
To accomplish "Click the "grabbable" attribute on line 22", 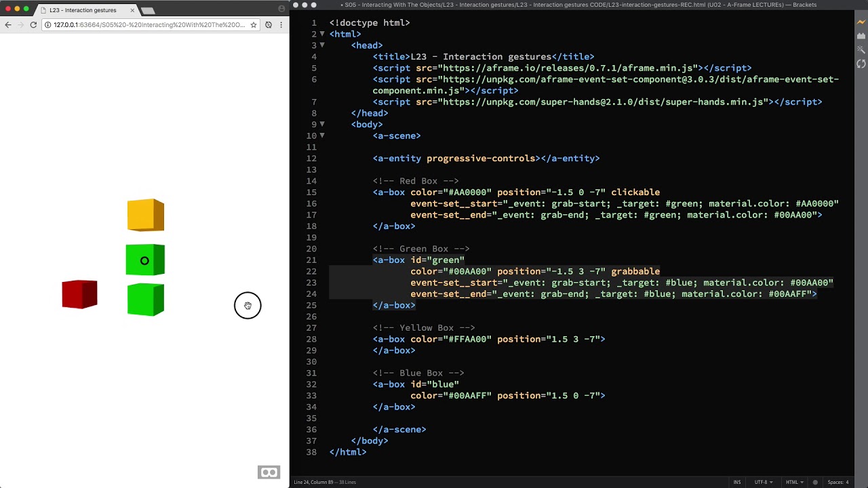I will pos(635,272).
